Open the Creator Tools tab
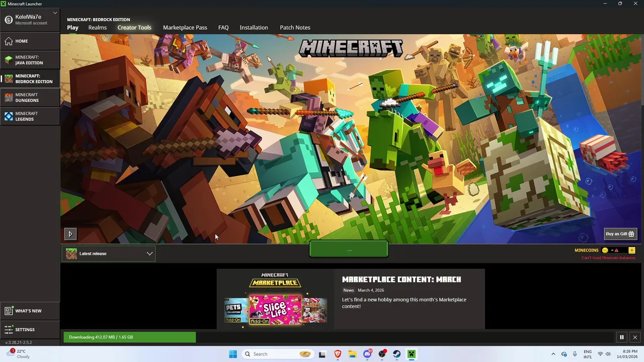This screenshot has height=362, width=644. (x=134, y=28)
